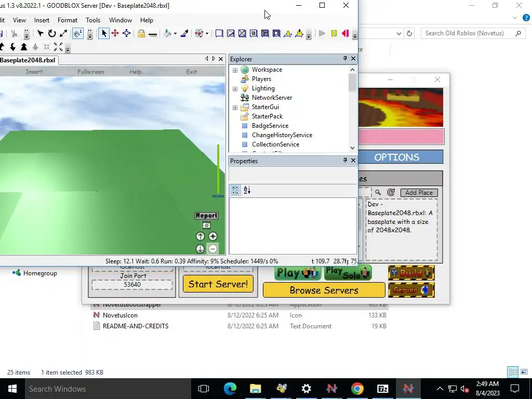Pause the simulation with yellow bars
Image resolution: width=532 pixels, height=399 pixels.
(334, 33)
